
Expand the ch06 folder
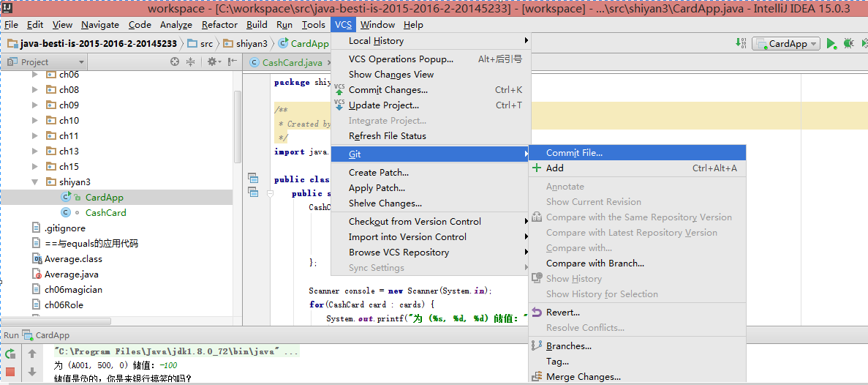pyautogui.click(x=35, y=74)
